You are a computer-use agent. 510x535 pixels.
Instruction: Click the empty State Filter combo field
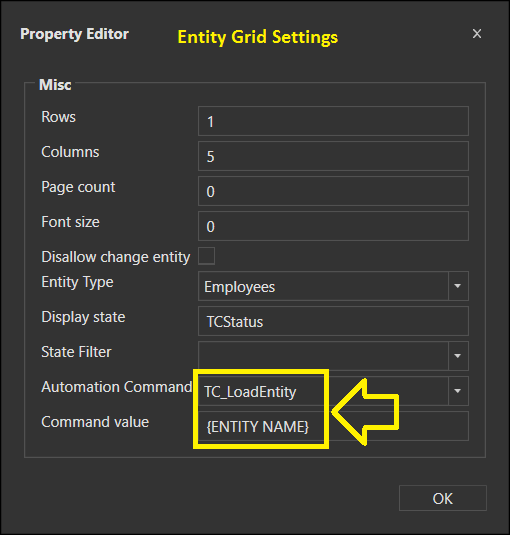coord(323,356)
